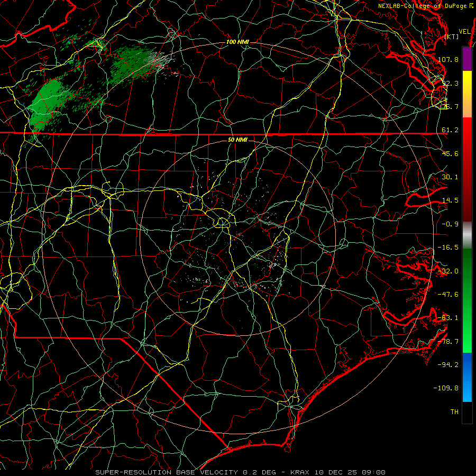Pick the red segment of the velocity color bar
This screenshot has height=476, width=476.
coord(467,169)
